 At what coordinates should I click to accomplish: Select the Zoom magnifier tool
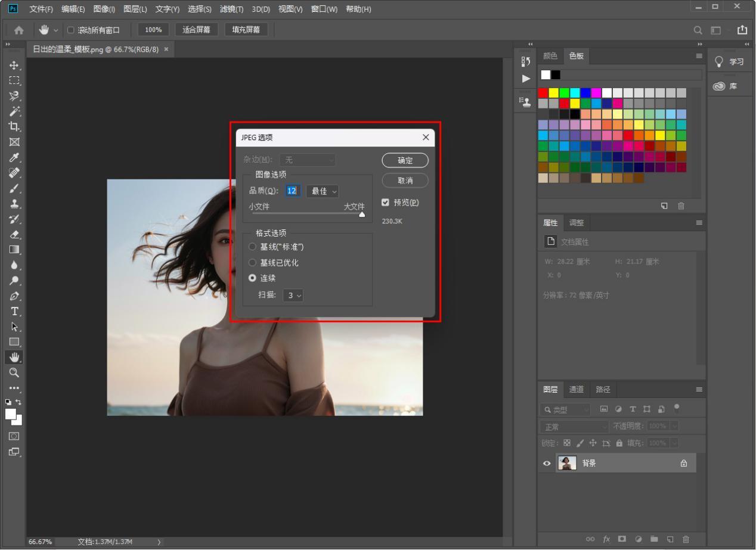point(14,372)
